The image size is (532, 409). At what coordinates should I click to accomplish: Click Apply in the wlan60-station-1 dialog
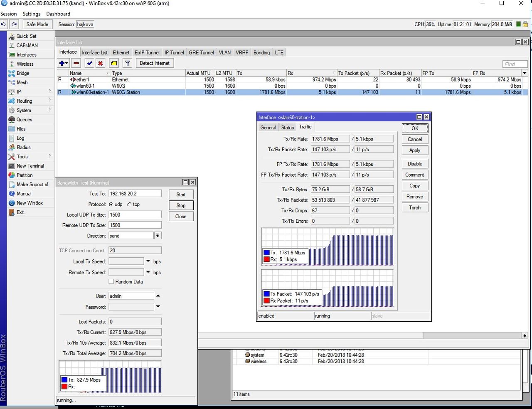click(x=415, y=150)
